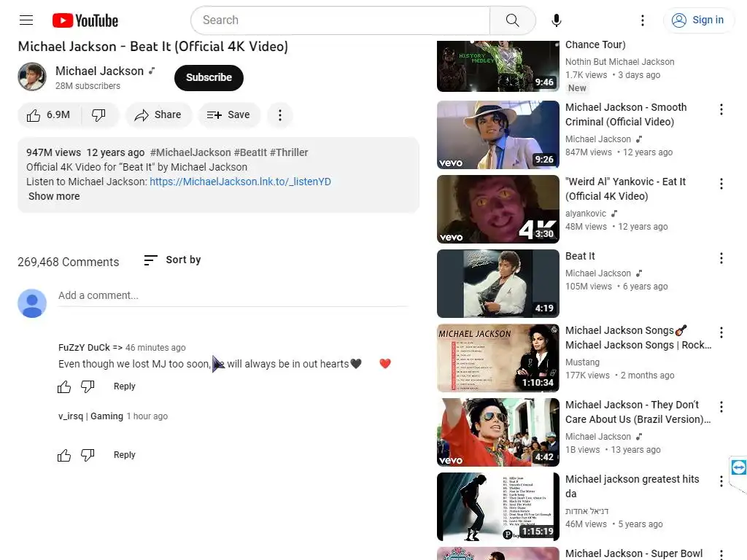Screen dimensions: 747x560
Task: Open the #Thriller hashtag
Action: 289,152
